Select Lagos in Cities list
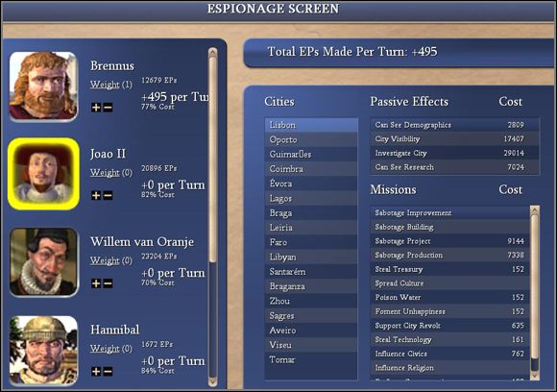The height and width of the screenshot is (392, 557). (311, 198)
